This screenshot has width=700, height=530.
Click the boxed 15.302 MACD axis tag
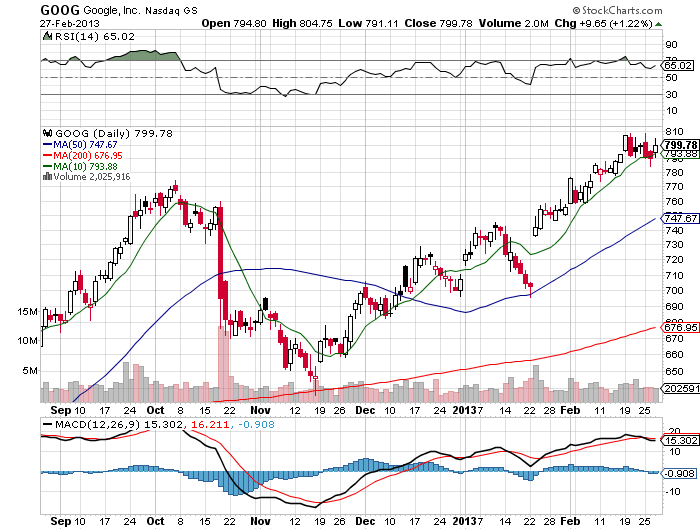(x=681, y=441)
